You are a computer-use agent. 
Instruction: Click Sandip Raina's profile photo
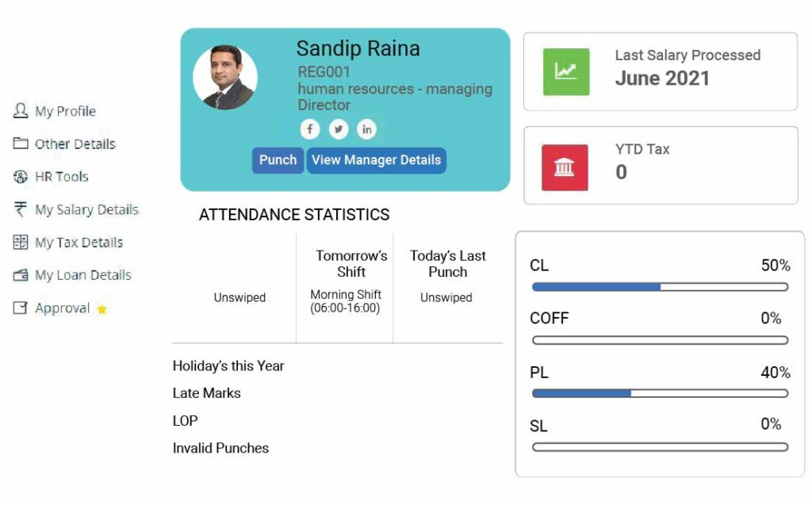[226, 76]
